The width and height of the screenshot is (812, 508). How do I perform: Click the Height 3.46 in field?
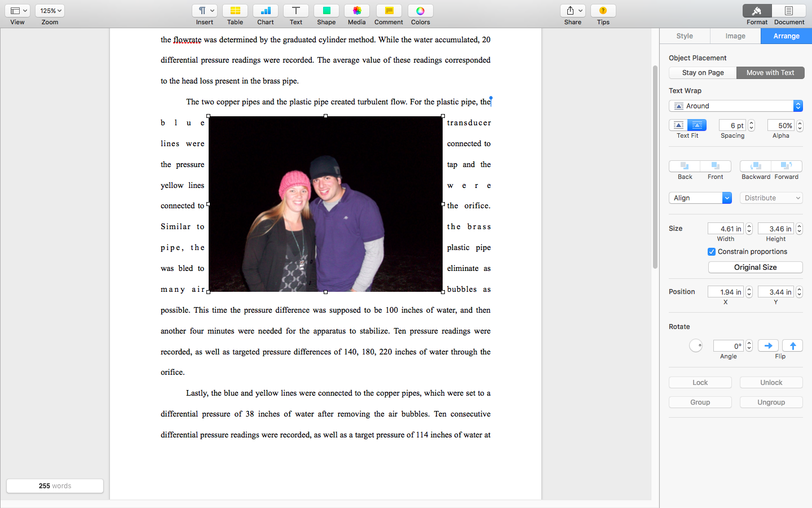[776, 229]
